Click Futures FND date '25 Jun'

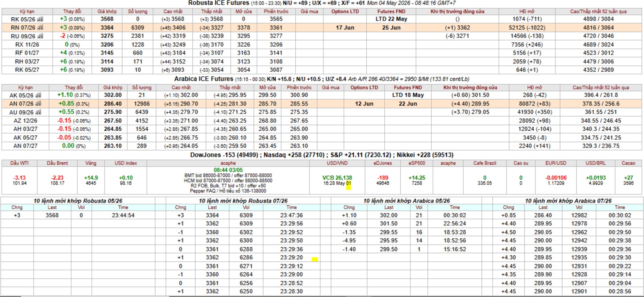click(x=391, y=28)
